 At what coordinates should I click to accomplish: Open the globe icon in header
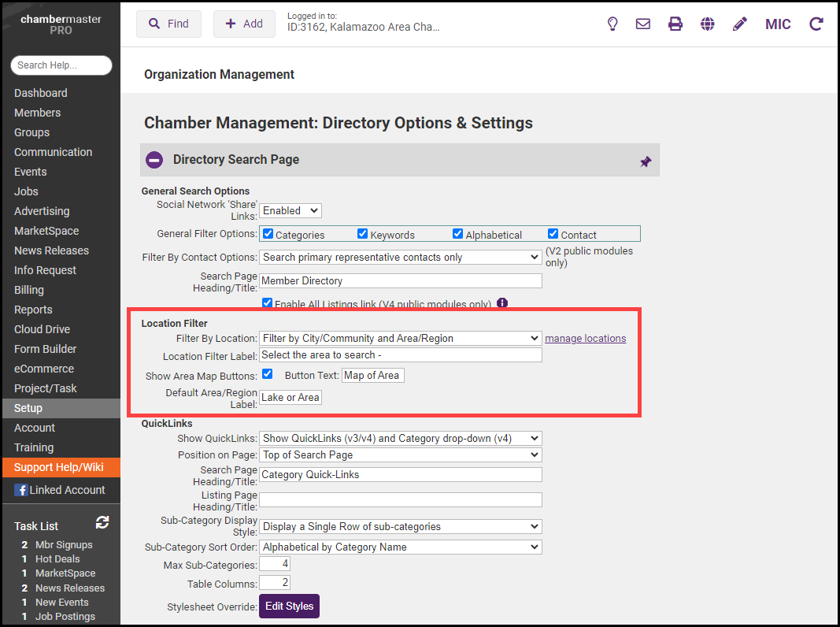click(708, 24)
